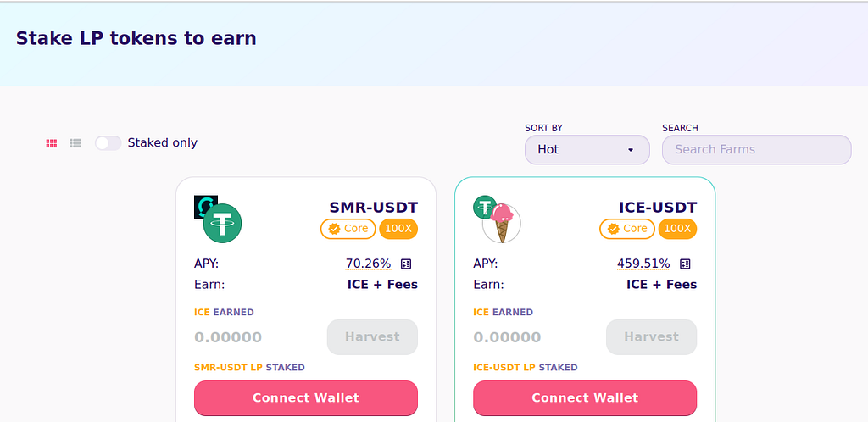Click the SMR-USDT token pair logo

218,219
